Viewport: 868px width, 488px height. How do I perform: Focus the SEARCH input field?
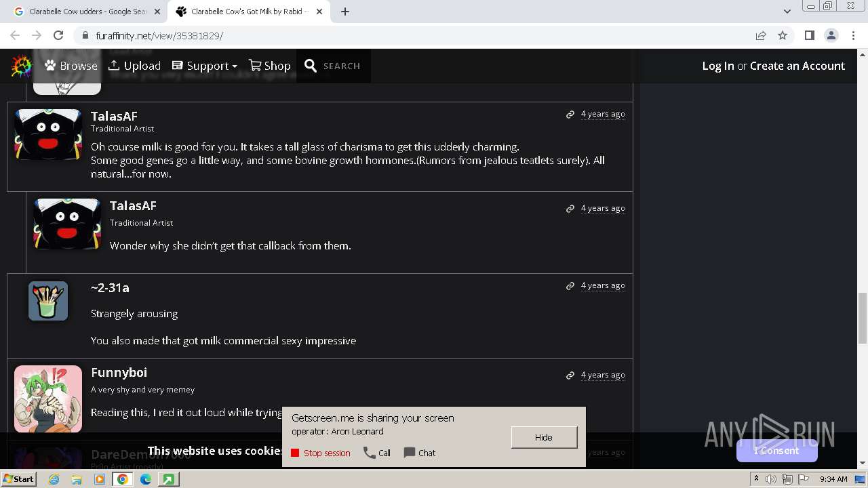tap(342, 66)
